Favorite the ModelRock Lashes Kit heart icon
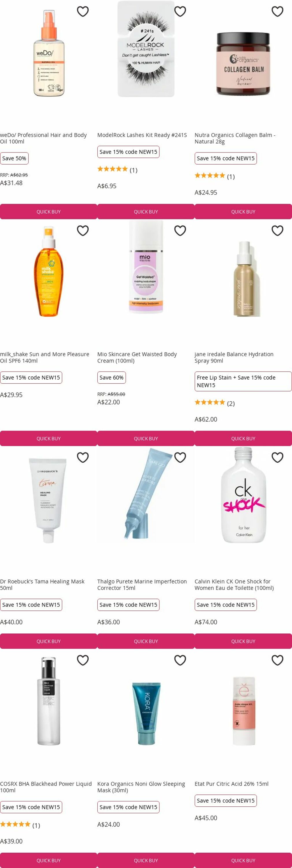This screenshot has width=292, height=868. (x=180, y=12)
